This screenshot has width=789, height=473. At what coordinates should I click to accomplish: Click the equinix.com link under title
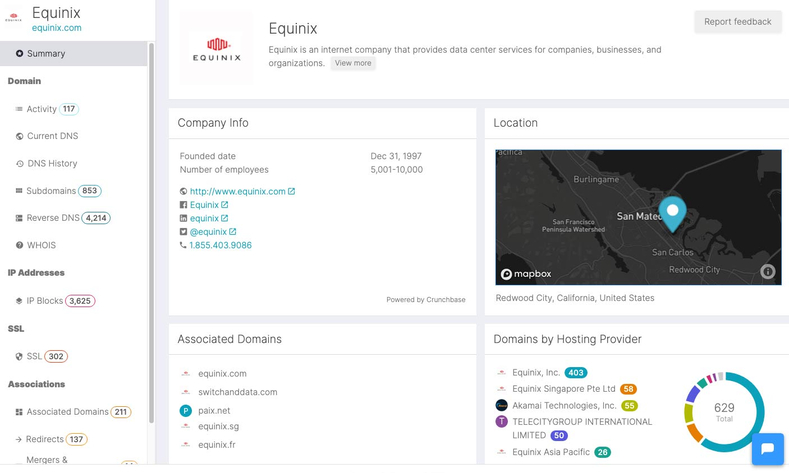(x=56, y=28)
